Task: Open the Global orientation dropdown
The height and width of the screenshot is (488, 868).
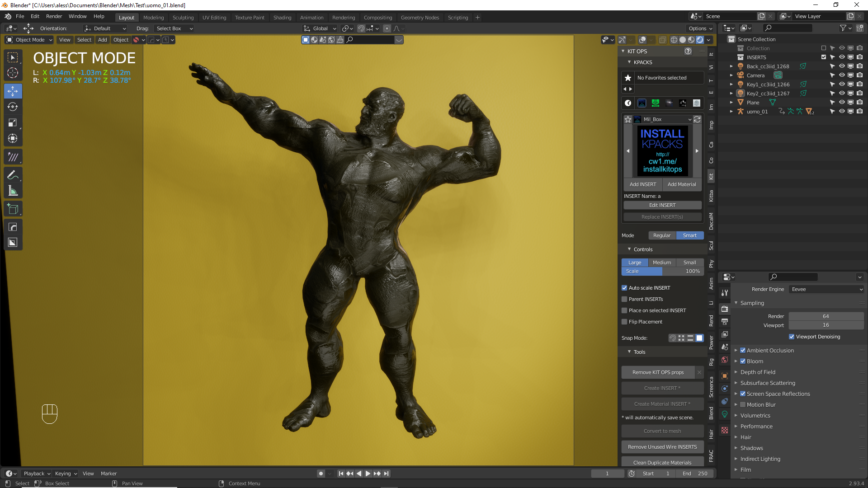Action: [320, 28]
